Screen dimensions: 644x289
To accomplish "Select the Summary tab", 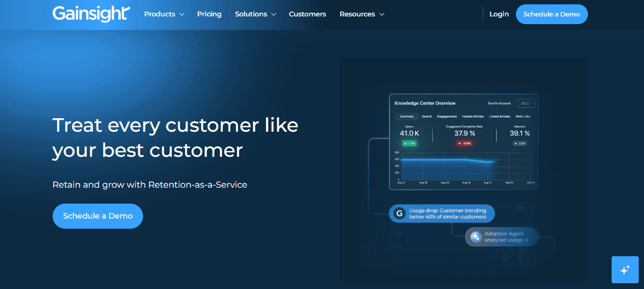I will [x=406, y=116].
